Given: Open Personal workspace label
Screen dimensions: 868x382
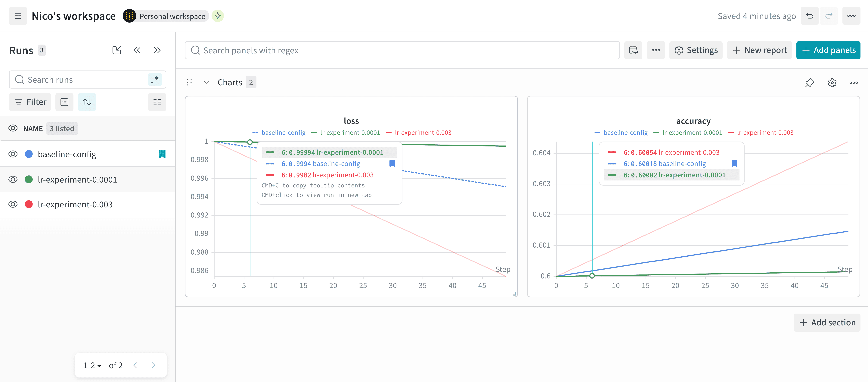Looking at the screenshot, I should point(172,16).
